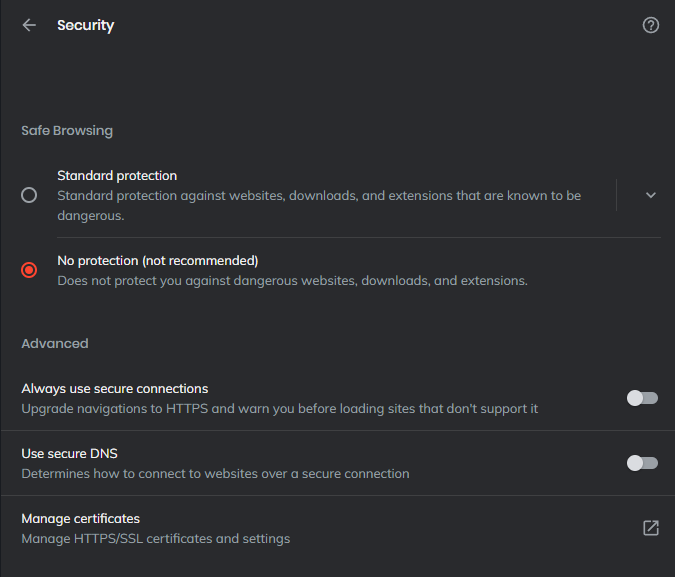Open the Manage certificates row

coord(338,528)
